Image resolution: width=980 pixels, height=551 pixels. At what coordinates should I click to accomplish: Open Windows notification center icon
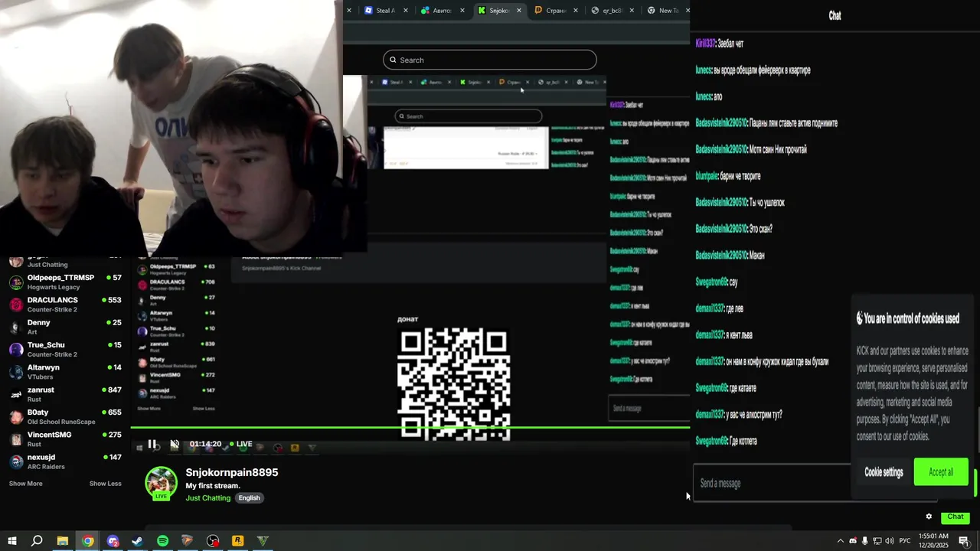(x=964, y=541)
